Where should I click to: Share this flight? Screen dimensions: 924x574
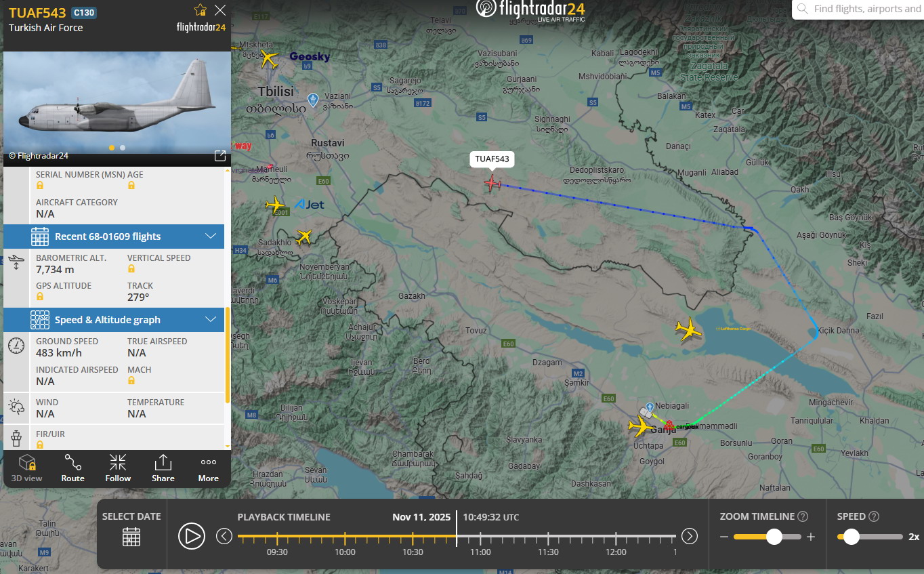click(x=163, y=468)
